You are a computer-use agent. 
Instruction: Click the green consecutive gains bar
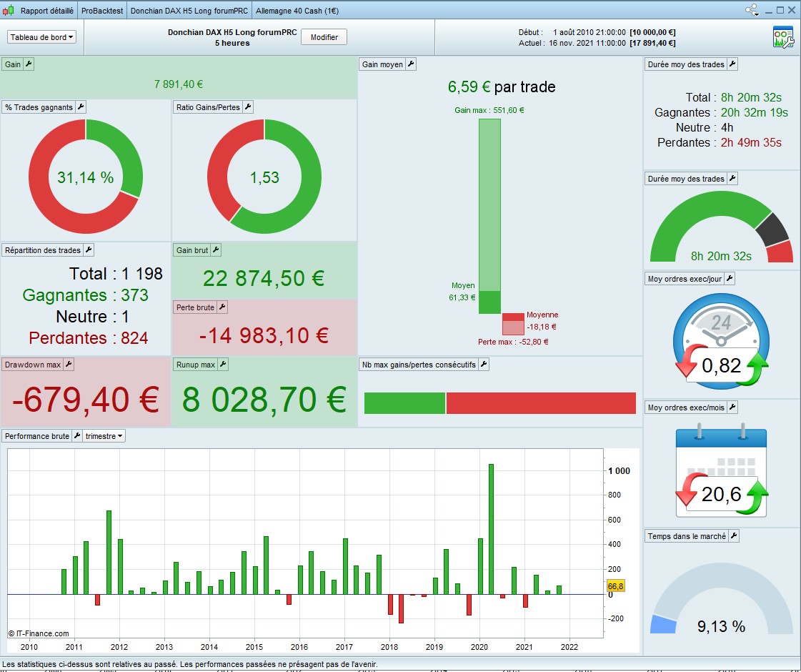tap(404, 402)
